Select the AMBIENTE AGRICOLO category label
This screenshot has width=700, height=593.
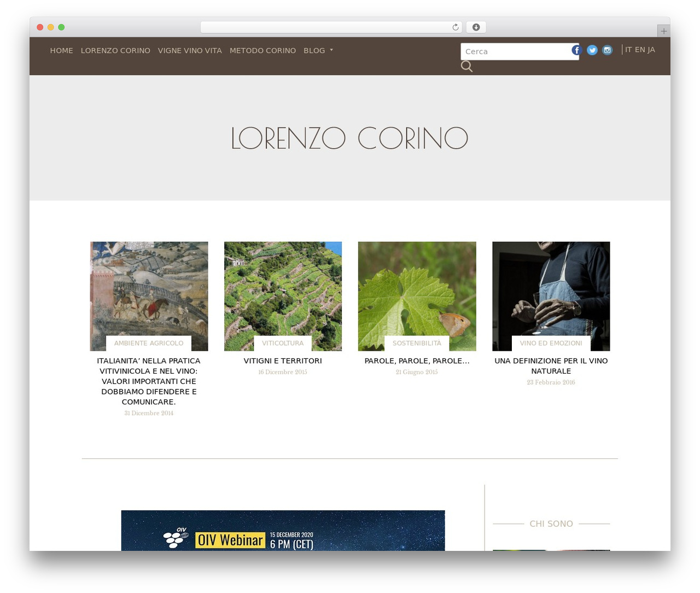coord(149,343)
